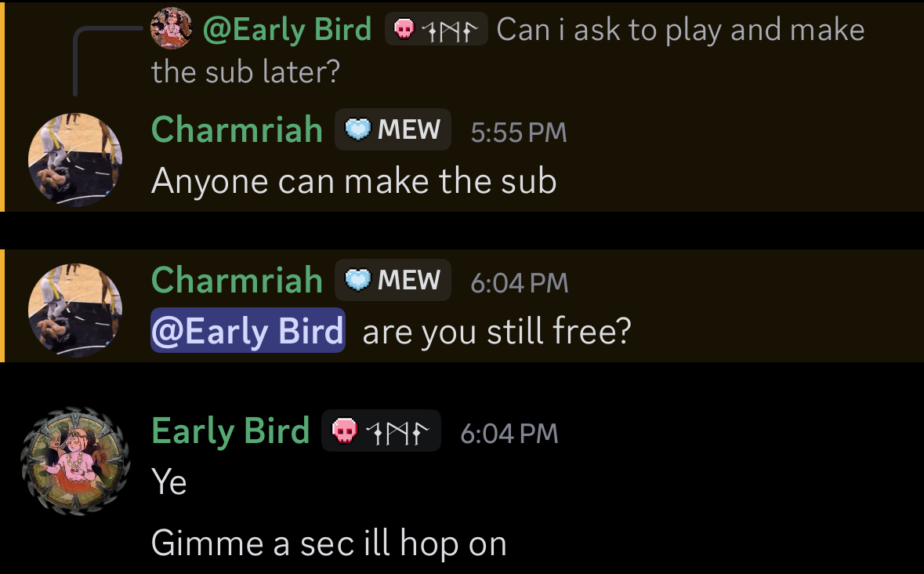Click the Early Bird username above 'Ye'
The image size is (924, 574).
(230, 430)
